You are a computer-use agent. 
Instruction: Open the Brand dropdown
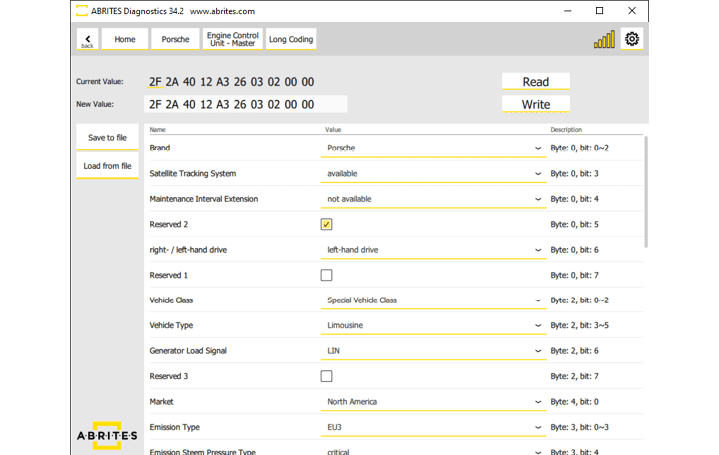[434, 148]
